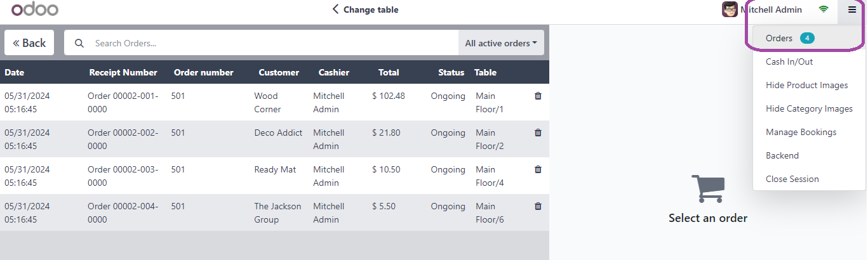This screenshot has width=868, height=260.
Task: Toggle Hide Category Images option
Action: [x=808, y=108]
